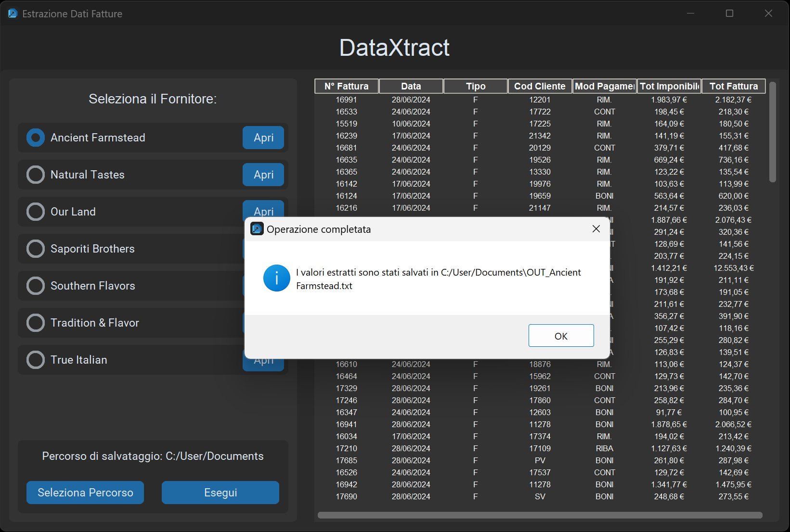Image resolution: width=790 pixels, height=532 pixels.
Task: Select invoice number 16941 cell
Action: click(347, 424)
